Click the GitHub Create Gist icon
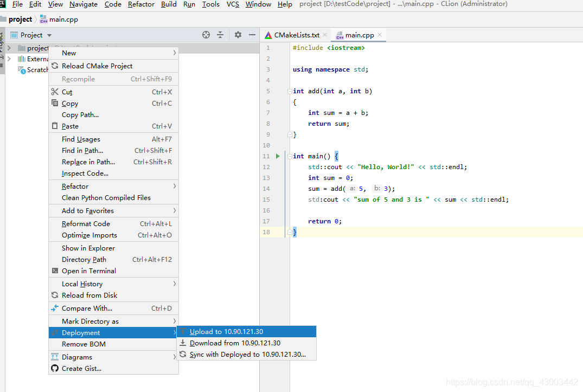 coord(55,368)
